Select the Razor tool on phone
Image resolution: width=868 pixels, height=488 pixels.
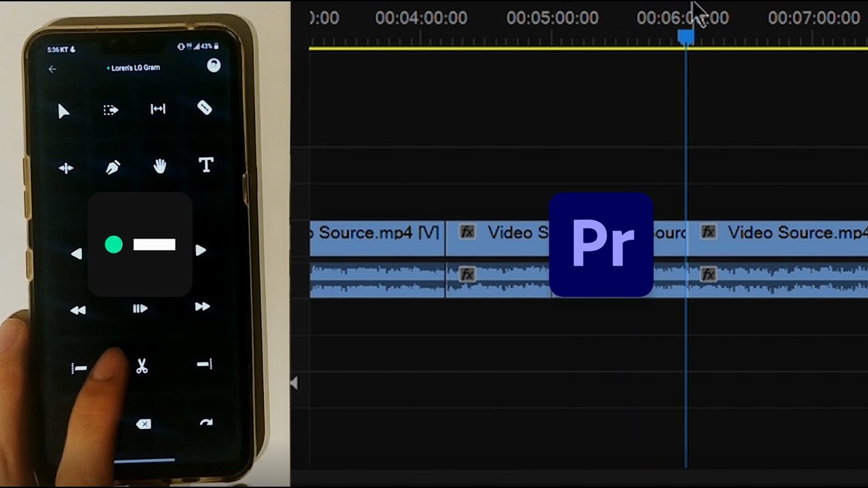(x=205, y=108)
